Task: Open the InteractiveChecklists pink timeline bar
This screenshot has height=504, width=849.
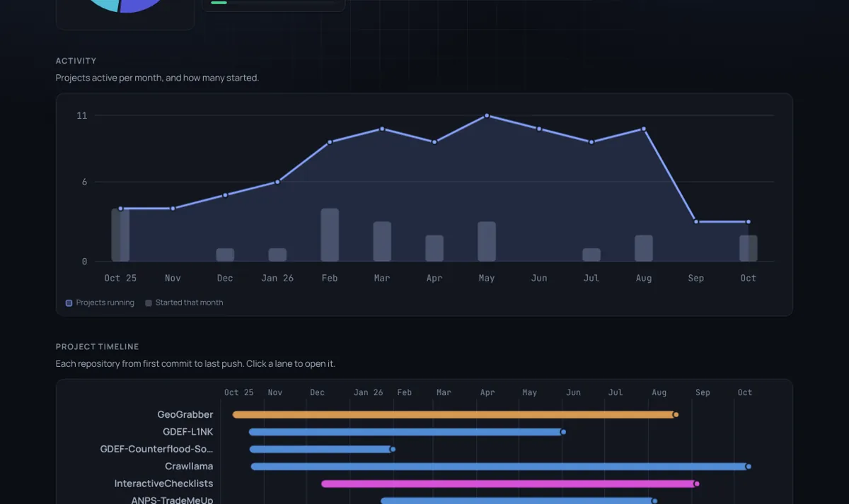Action: point(510,484)
